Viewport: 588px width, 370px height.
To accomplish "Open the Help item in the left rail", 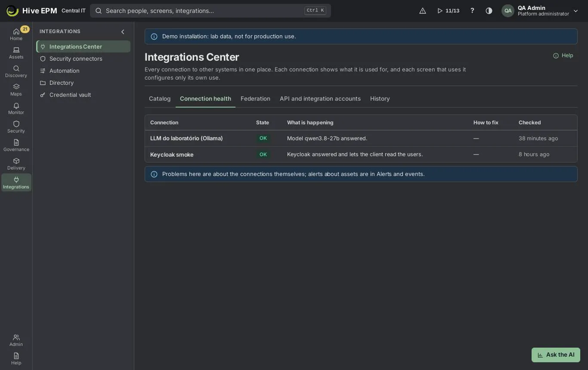I will [16, 358].
